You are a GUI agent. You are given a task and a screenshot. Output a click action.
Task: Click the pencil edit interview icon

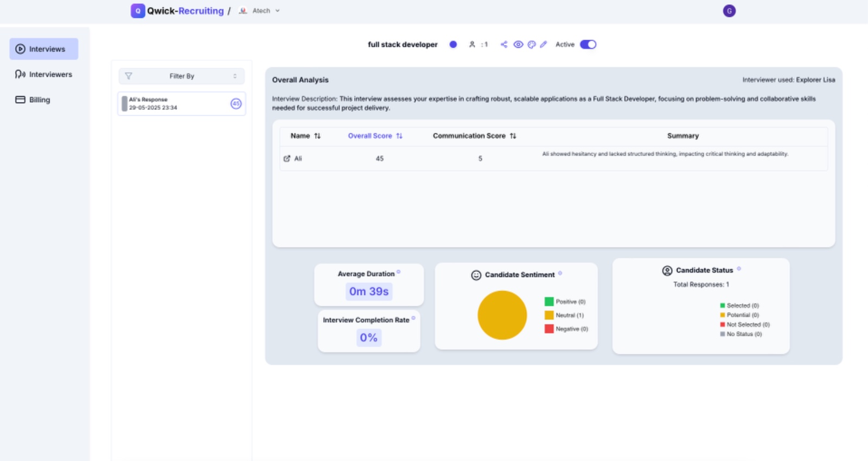(x=544, y=45)
